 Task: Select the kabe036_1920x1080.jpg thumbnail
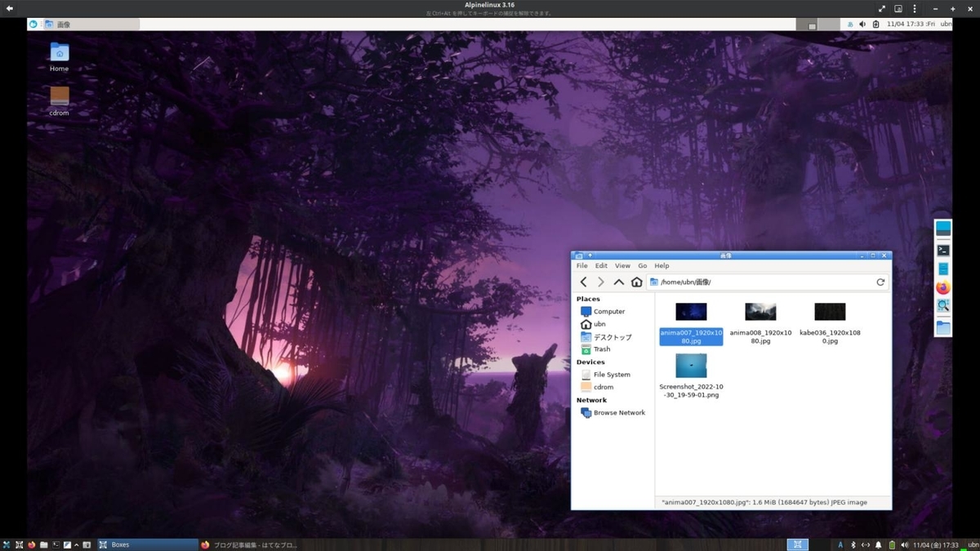click(830, 312)
